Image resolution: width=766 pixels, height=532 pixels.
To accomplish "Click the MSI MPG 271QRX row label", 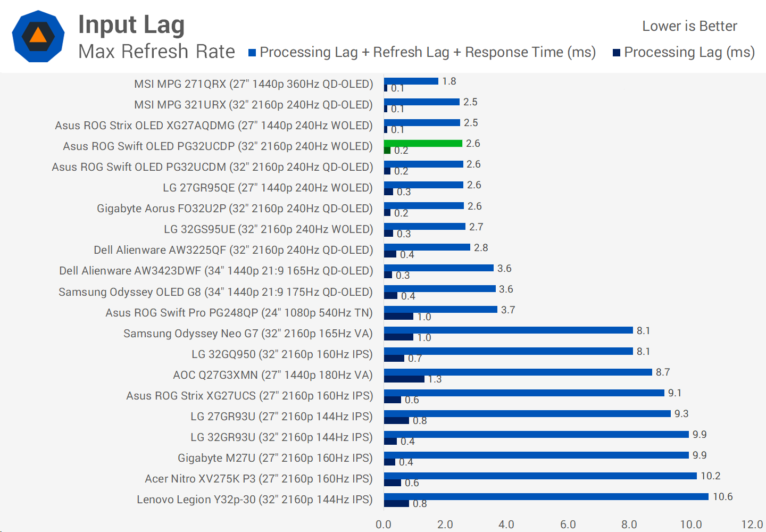I will tap(253, 84).
